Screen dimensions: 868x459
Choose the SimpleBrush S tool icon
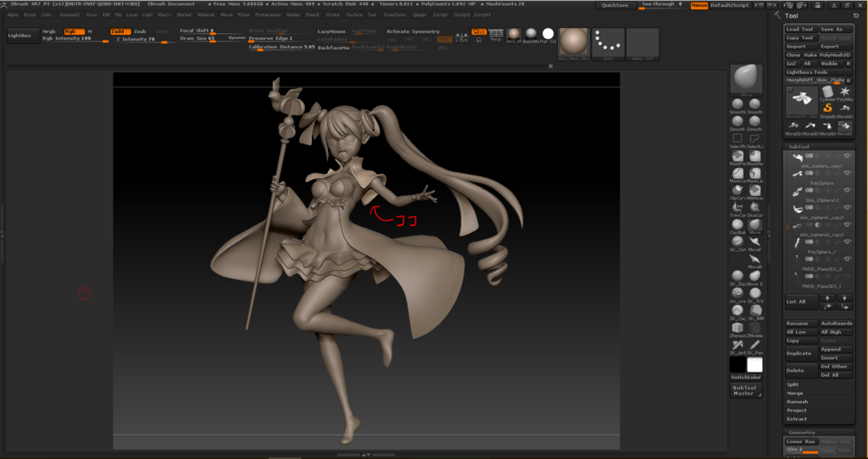[x=827, y=108]
